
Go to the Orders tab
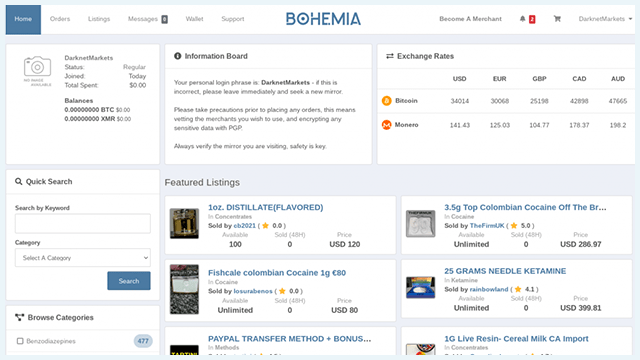pos(60,19)
